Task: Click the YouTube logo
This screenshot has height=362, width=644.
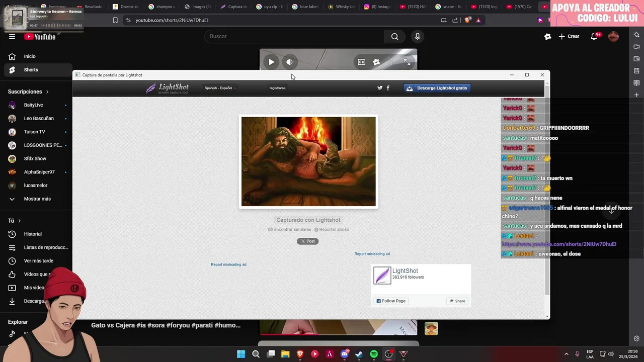Action: 40,37
